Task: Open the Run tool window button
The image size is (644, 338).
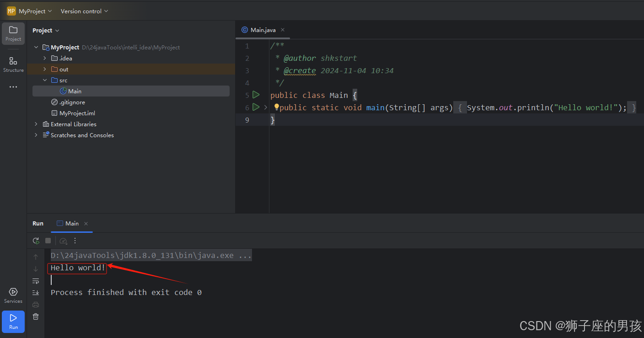Action: click(13, 322)
